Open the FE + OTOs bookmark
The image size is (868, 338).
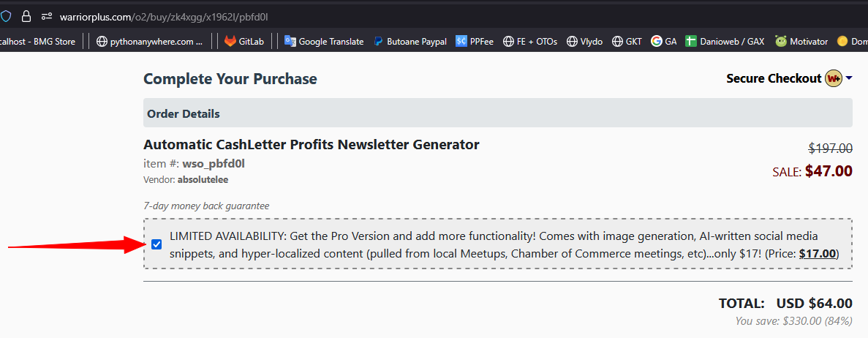pyautogui.click(x=530, y=42)
